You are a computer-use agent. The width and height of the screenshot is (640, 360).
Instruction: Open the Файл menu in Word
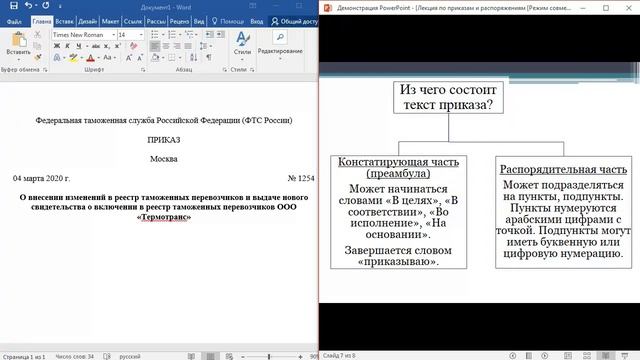(14, 22)
